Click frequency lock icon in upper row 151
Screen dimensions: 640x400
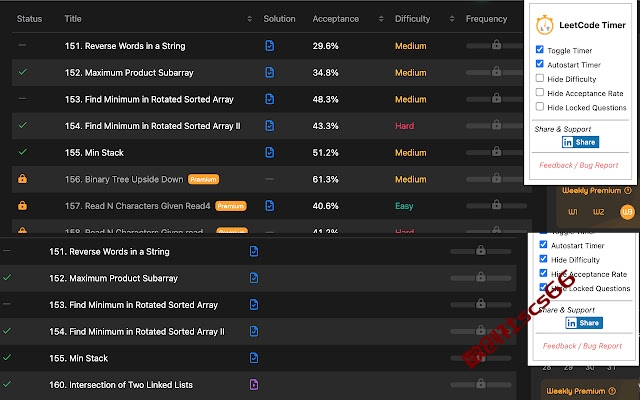(x=496, y=44)
